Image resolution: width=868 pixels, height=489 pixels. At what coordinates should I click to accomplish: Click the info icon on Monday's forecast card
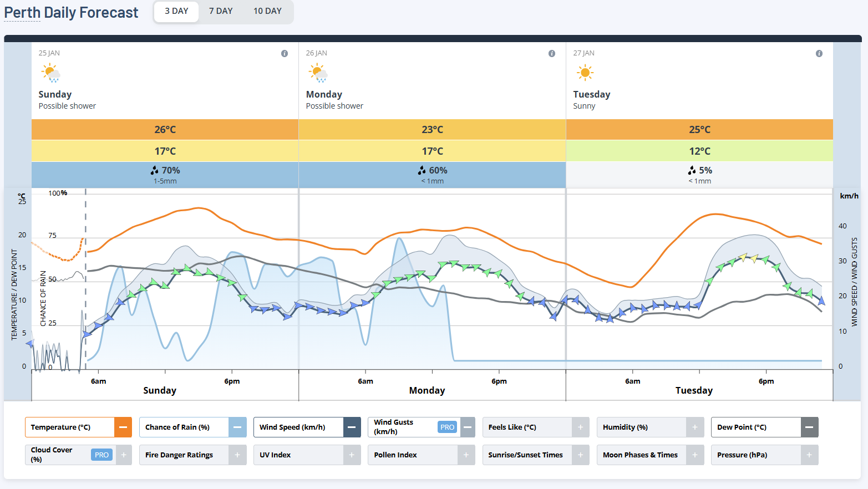(x=551, y=54)
